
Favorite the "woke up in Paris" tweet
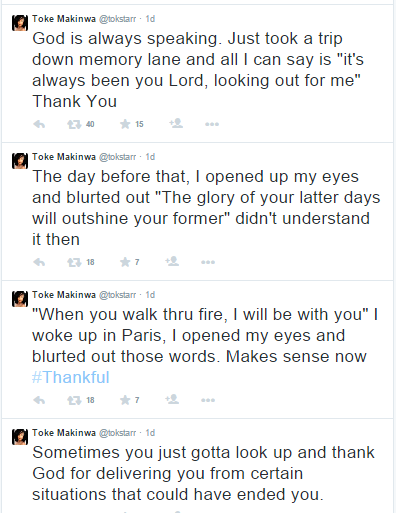(125, 400)
